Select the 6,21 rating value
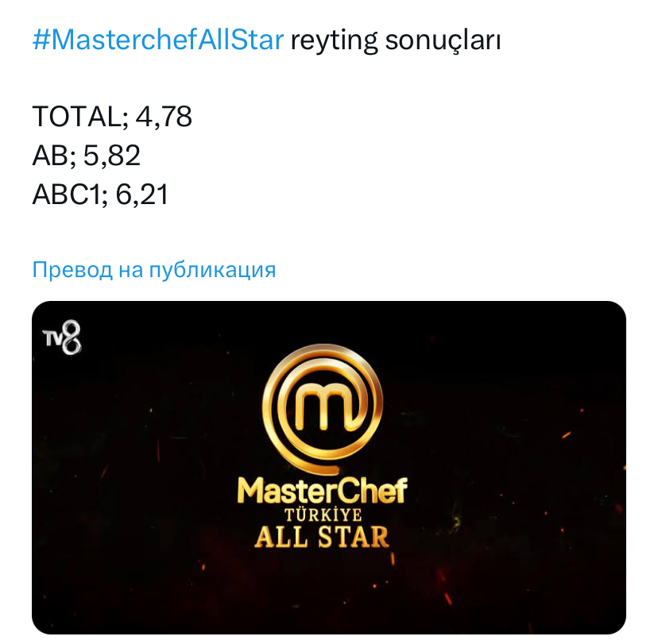 pyautogui.click(x=142, y=194)
